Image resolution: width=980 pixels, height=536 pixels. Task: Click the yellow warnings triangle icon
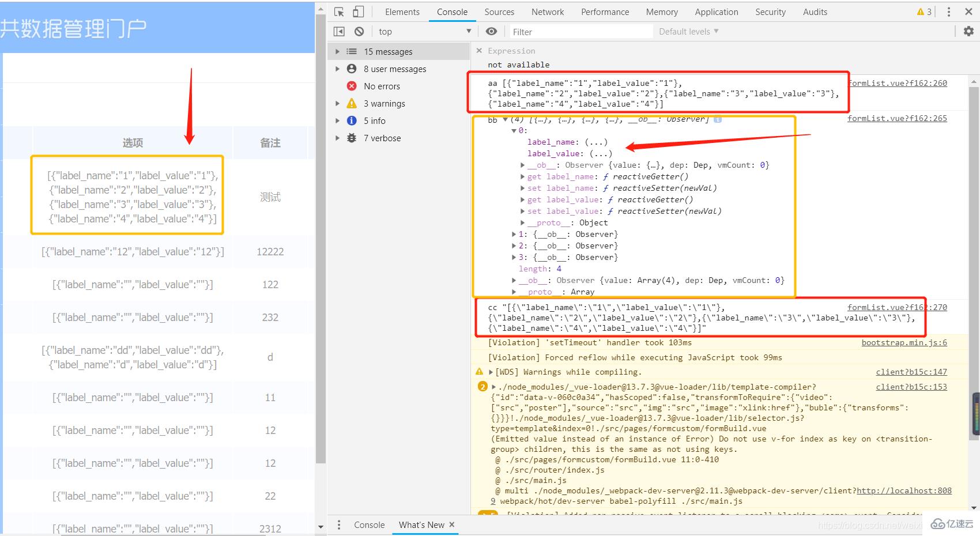[352, 103]
